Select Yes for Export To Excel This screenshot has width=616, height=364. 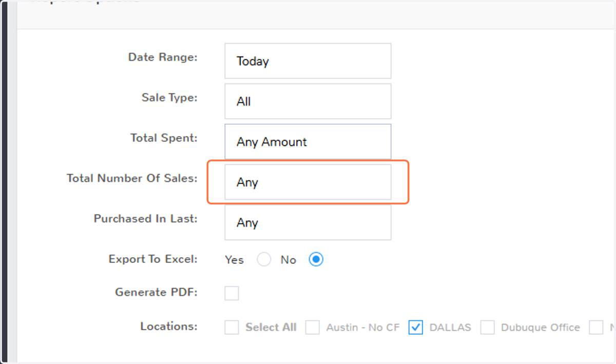(x=264, y=260)
